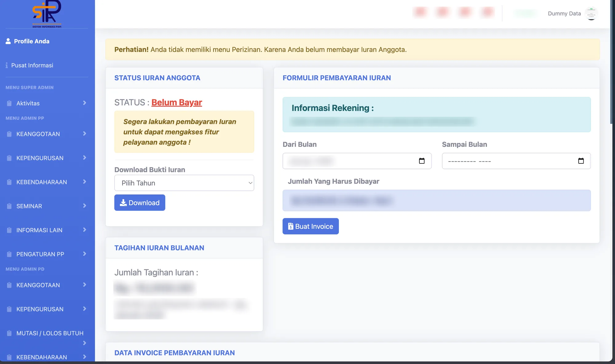Click the Informasi Rekening box

[x=437, y=115]
